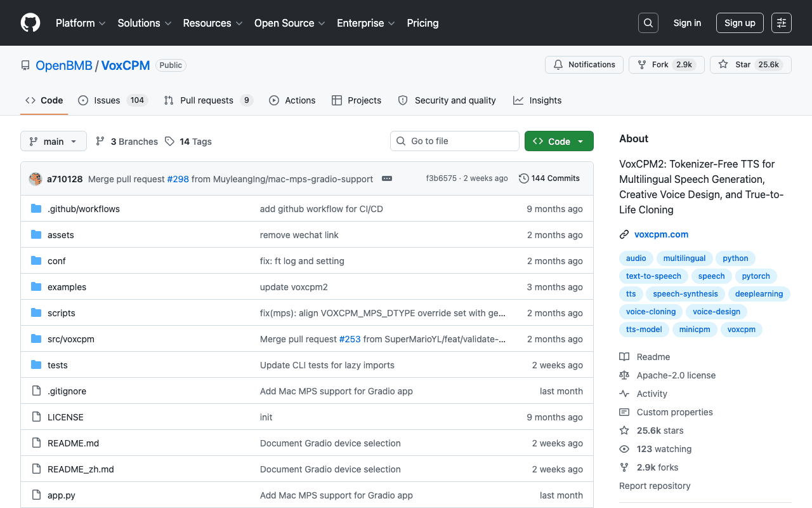Click the eye icon beside 123 watching
The height and width of the screenshot is (508, 812).
pyautogui.click(x=624, y=449)
